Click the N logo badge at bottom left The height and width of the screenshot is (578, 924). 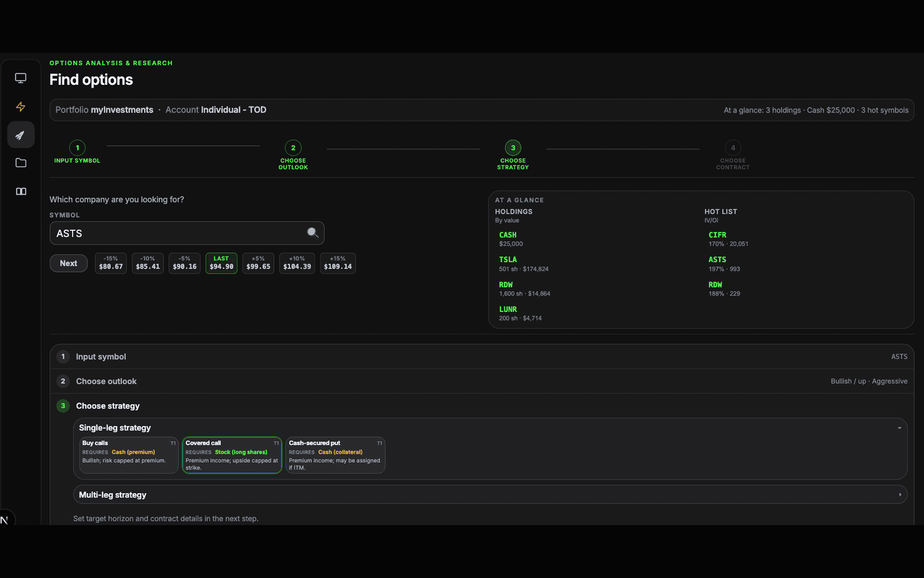(x=5, y=520)
